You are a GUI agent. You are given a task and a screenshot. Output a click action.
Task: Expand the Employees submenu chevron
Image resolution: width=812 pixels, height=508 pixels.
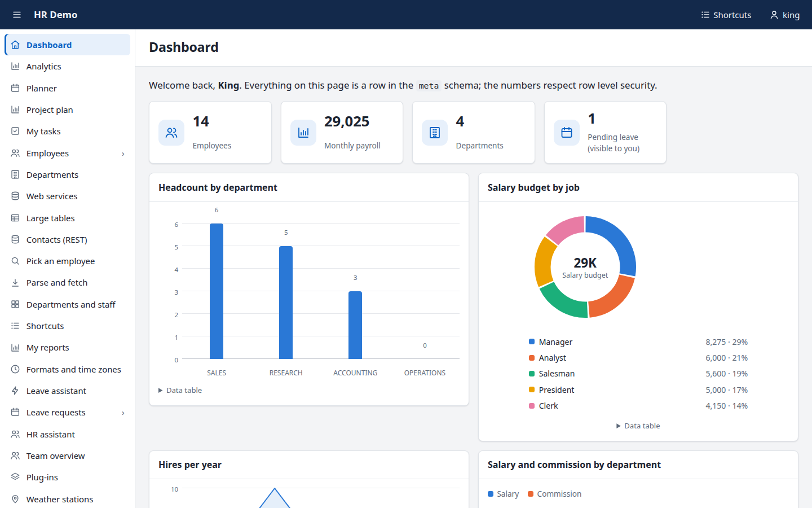coord(123,154)
